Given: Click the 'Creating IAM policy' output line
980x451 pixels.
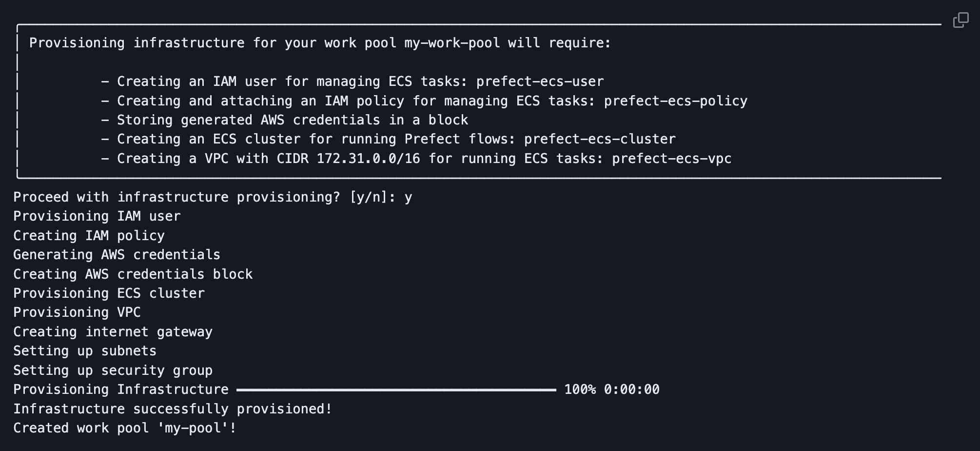Looking at the screenshot, I should [89, 236].
